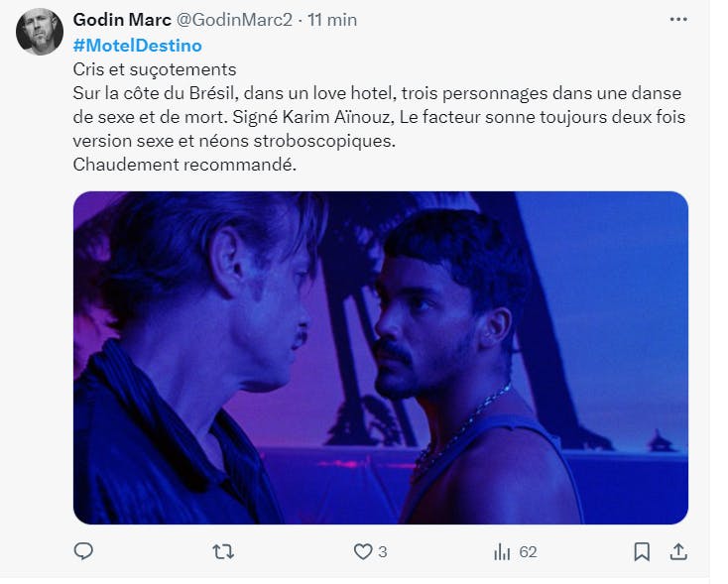Screen dimensions: 728x584
Task: Enlarge the blue-lit film still image
Action: pos(381,358)
